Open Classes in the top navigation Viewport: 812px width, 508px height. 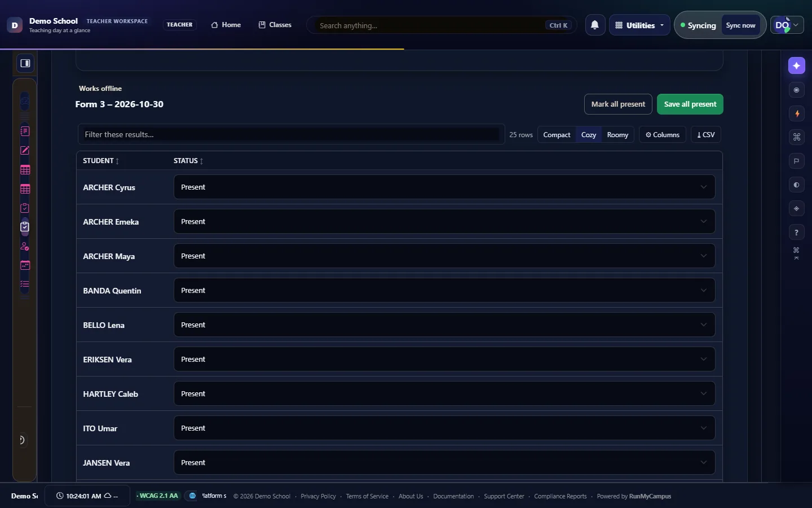(x=275, y=25)
